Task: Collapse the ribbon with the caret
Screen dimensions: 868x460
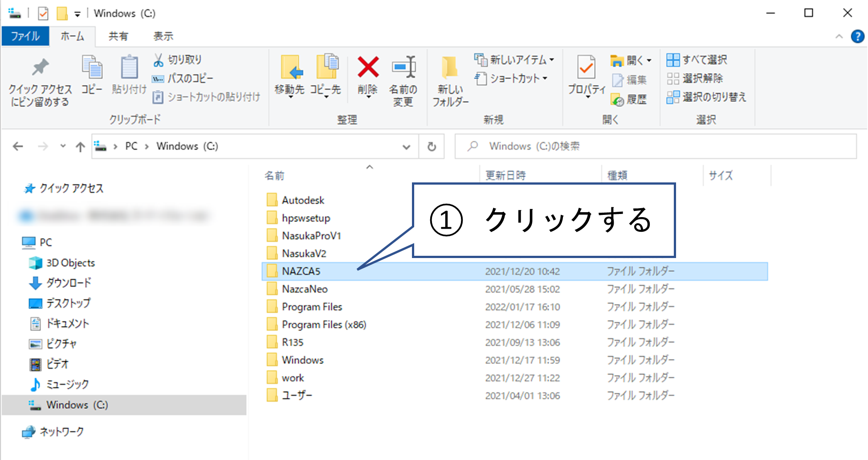Action: coord(839,36)
